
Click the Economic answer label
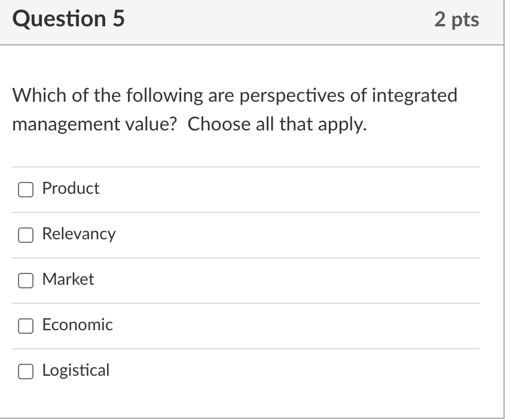(77, 325)
